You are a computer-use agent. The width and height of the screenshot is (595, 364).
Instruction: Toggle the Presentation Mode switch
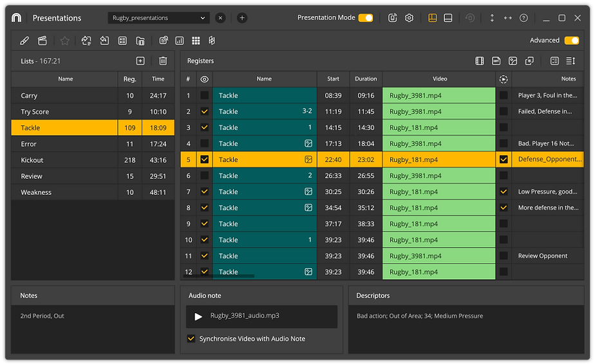(x=365, y=18)
